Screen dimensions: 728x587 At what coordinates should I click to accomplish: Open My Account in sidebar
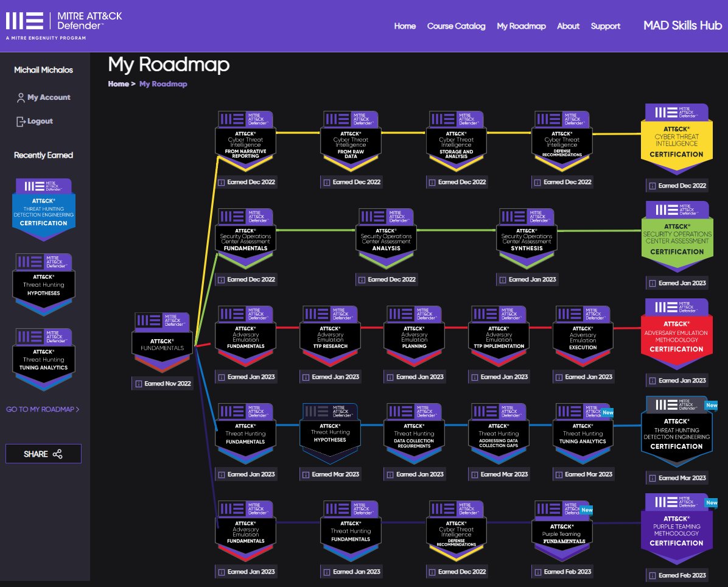[44, 97]
